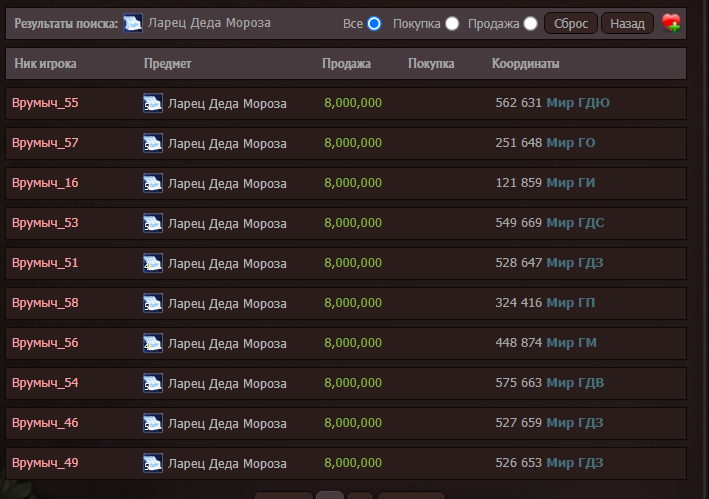
Task: Click the chest icon in the search results header
Action: pyautogui.click(x=133, y=23)
